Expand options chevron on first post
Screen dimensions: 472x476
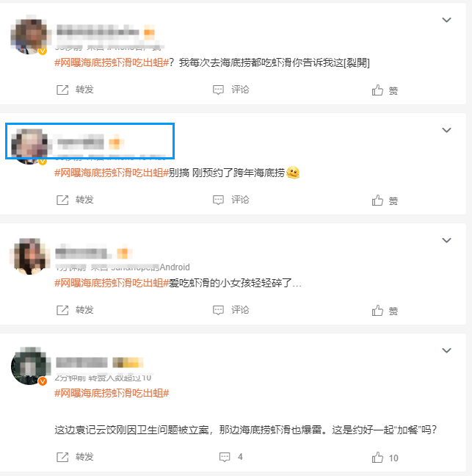446,20
